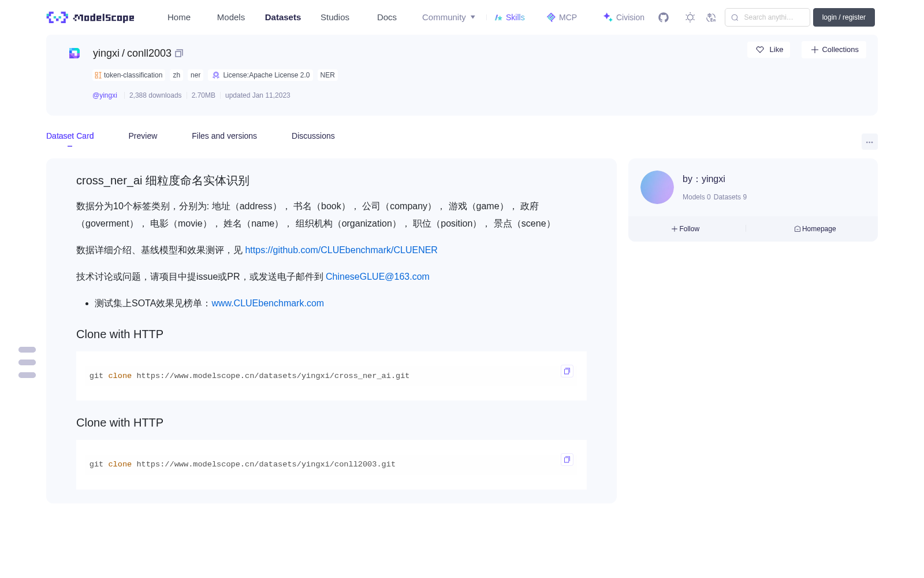Screen dimensions: 924x578
Task: Open the MCP page
Action: (x=562, y=17)
